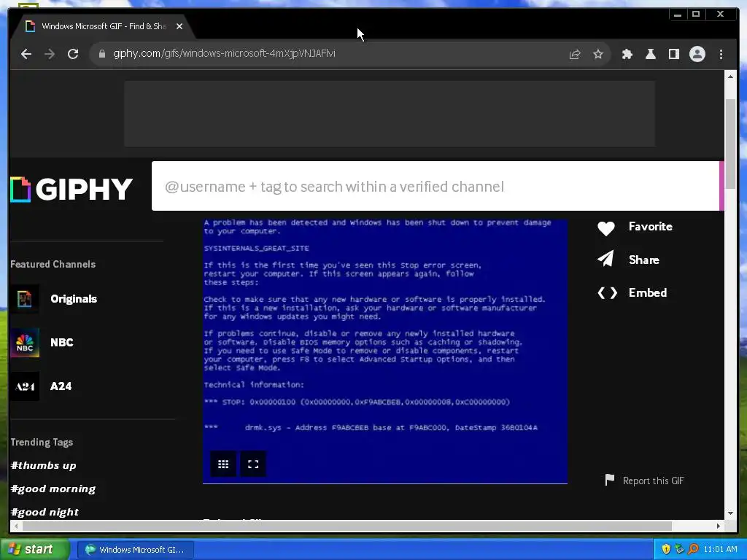The height and width of the screenshot is (560, 747).
Task: Open the extensions puzzle icon
Action: pyautogui.click(x=627, y=54)
